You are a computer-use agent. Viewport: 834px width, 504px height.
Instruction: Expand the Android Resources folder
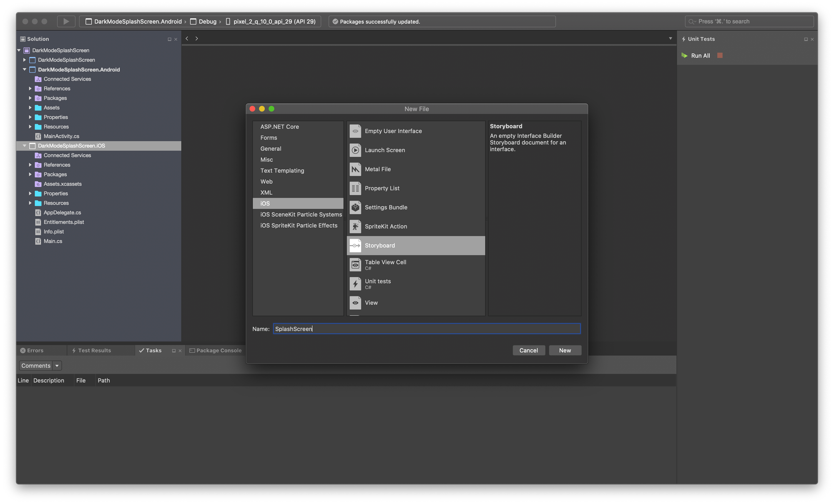coord(30,127)
